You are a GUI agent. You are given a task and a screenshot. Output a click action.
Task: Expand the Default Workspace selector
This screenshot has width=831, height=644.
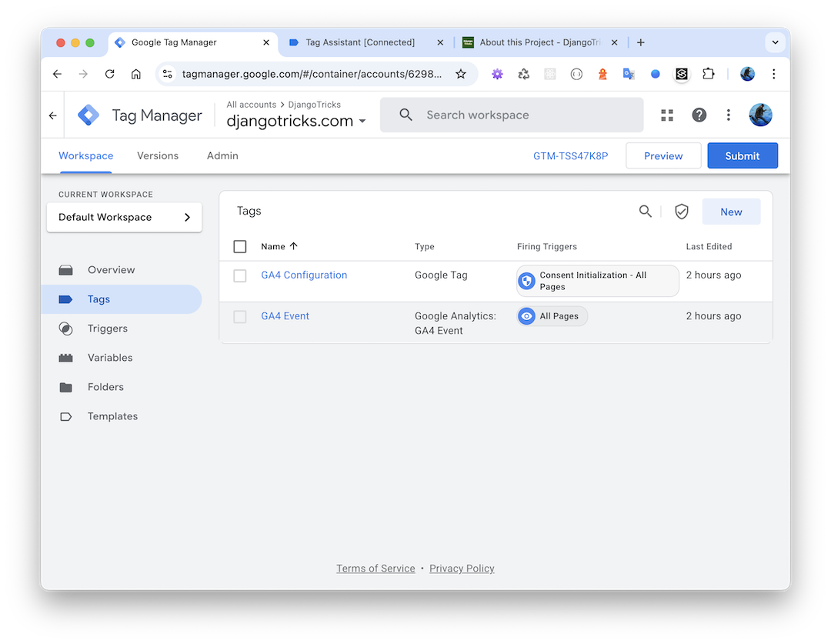point(125,217)
